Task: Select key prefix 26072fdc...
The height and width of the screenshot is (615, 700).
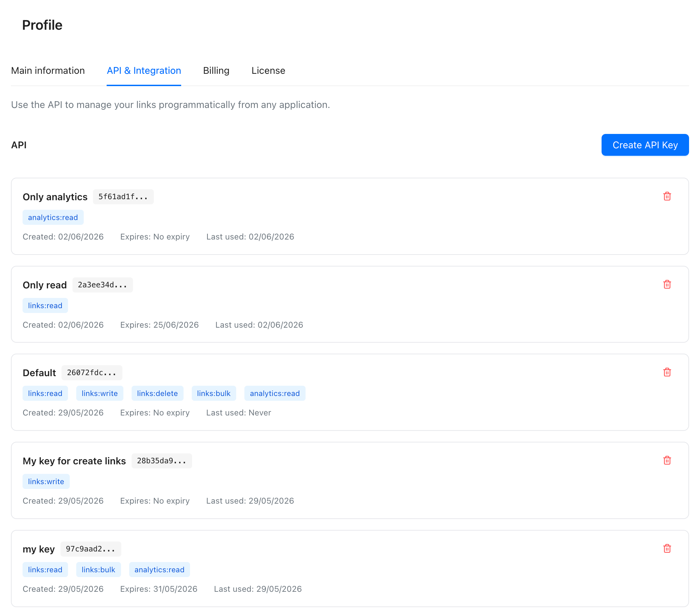Action: point(92,372)
